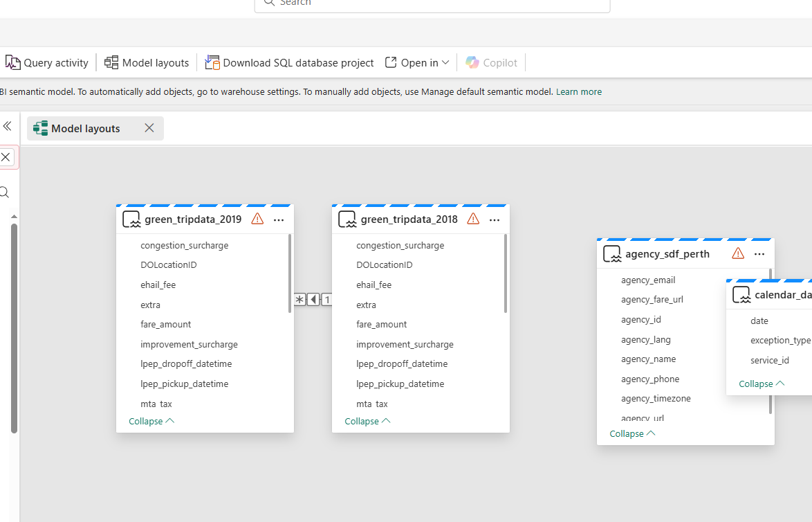812x522 pixels.
Task: Select the relationship line between green_tripdata tables
Action: point(313,300)
